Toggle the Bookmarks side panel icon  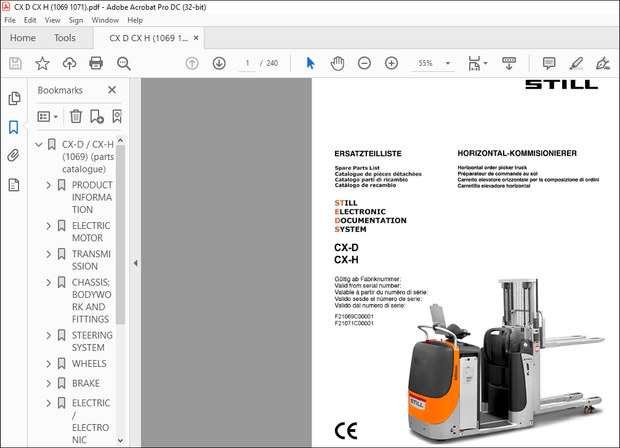pos(13,127)
